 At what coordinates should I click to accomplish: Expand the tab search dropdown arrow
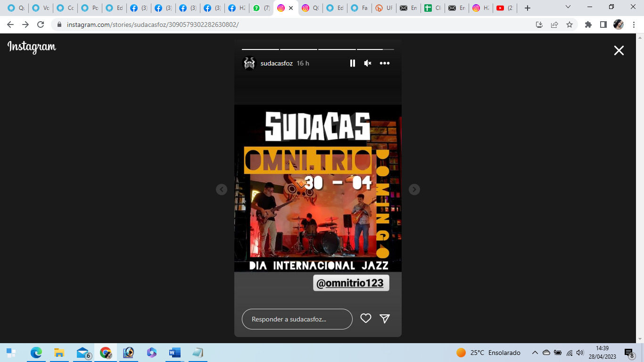(x=568, y=8)
